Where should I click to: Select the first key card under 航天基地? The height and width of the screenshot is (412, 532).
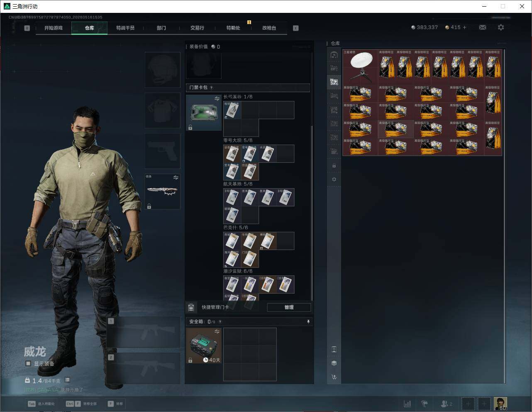click(232, 197)
